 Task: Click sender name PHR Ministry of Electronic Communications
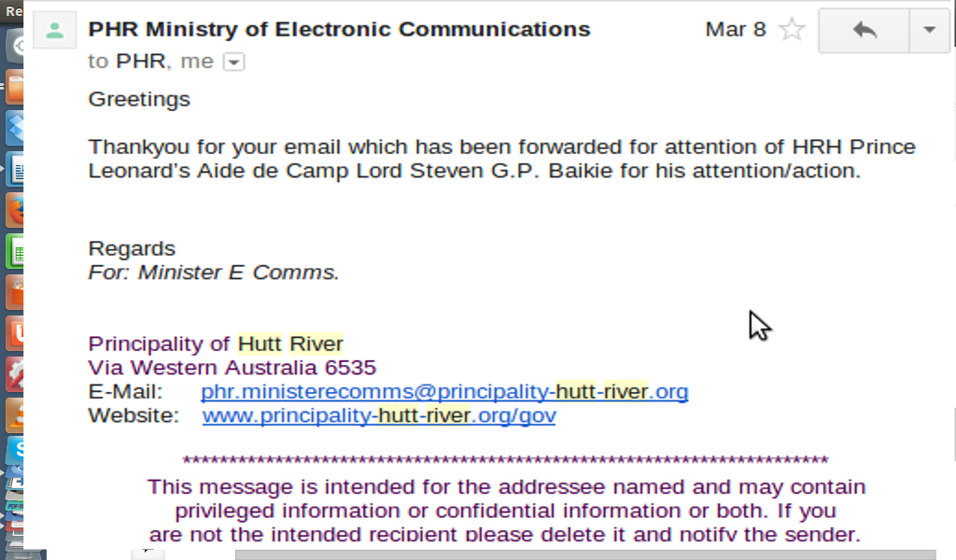pos(339,29)
